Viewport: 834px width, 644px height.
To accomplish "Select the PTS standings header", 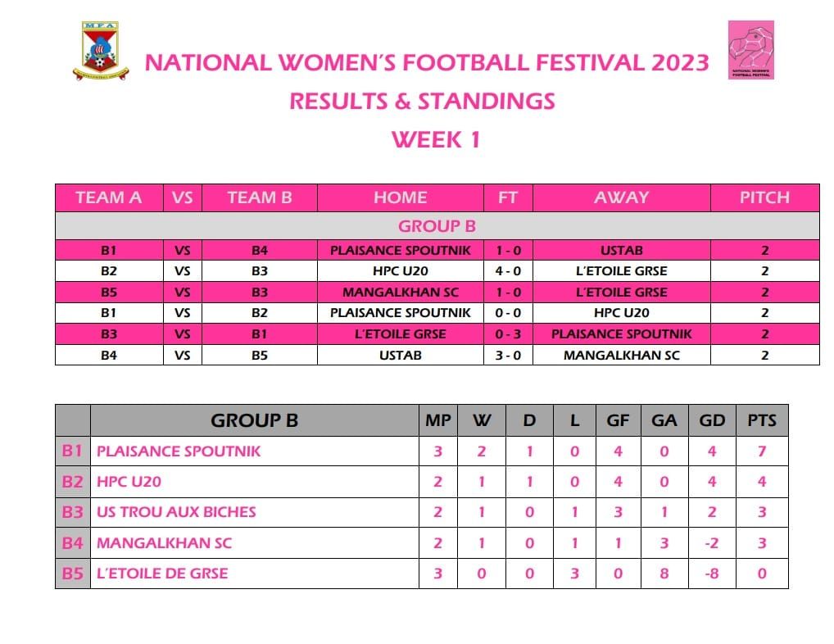I will [x=762, y=420].
